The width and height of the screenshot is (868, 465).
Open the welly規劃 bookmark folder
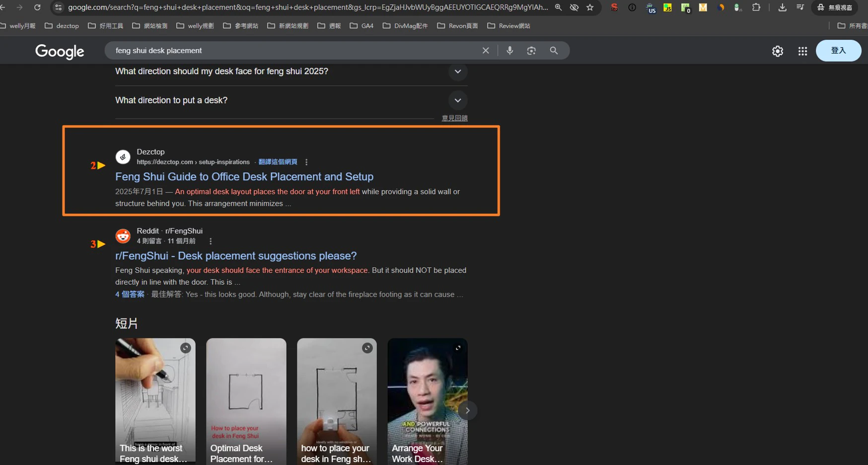tap(195, 26)
